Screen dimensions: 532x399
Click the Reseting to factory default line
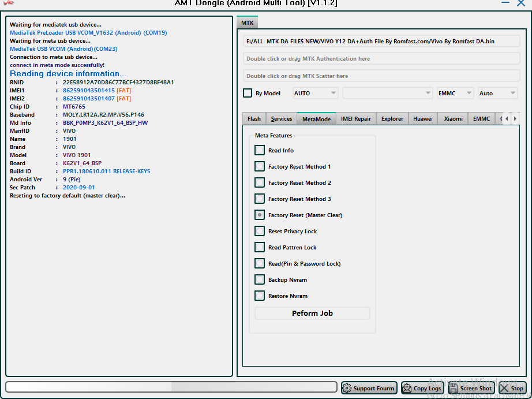[68, 195]
